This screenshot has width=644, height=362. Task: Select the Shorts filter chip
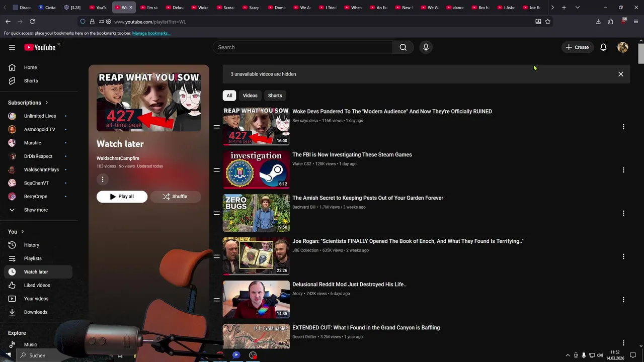pyautogui.click(x=275, y=96)
